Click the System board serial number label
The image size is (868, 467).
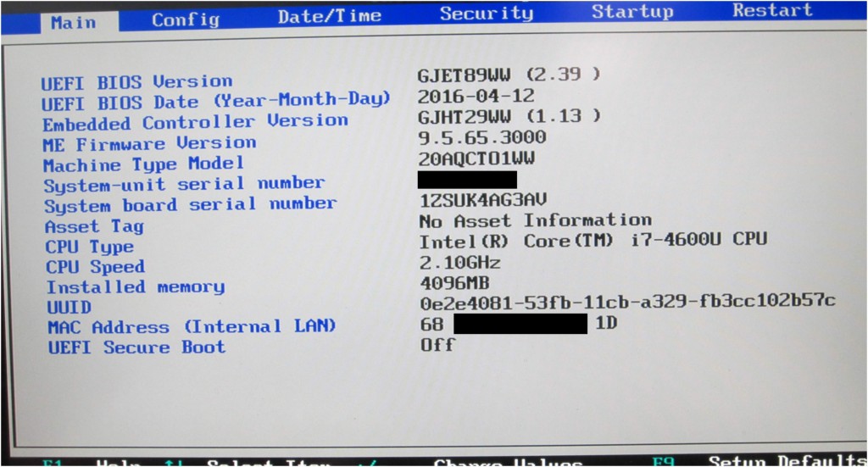click(191, 205)
